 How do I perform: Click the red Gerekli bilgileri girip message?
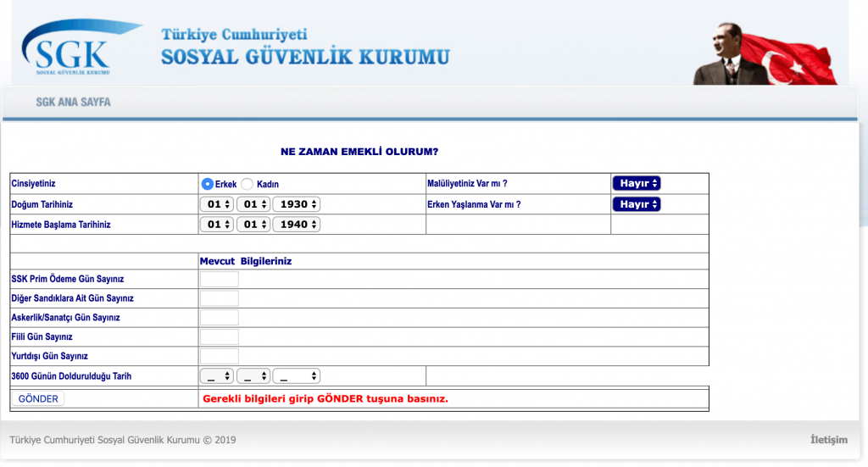(x=325, y=399)
